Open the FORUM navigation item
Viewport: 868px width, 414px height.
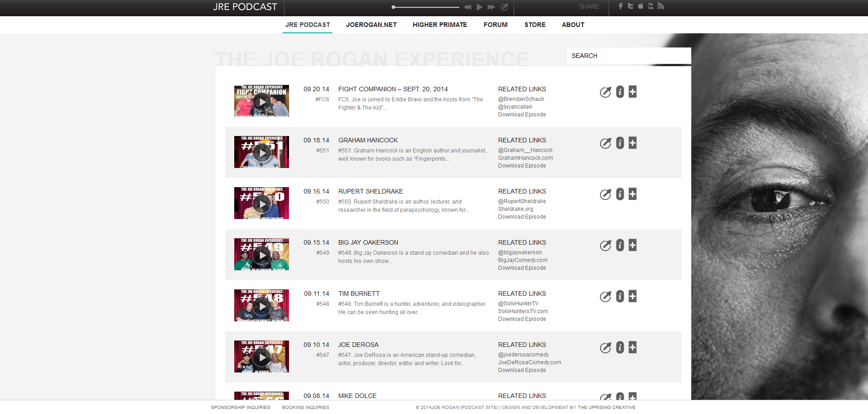[495, 25]
